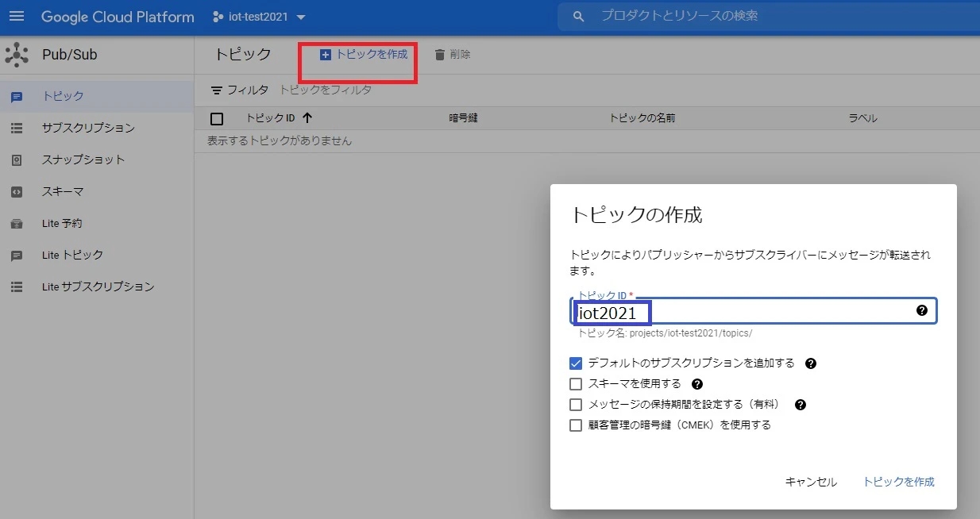Click the フィルタ filter icon
This screenshot has height=519, width=980.
pos(216,90)
